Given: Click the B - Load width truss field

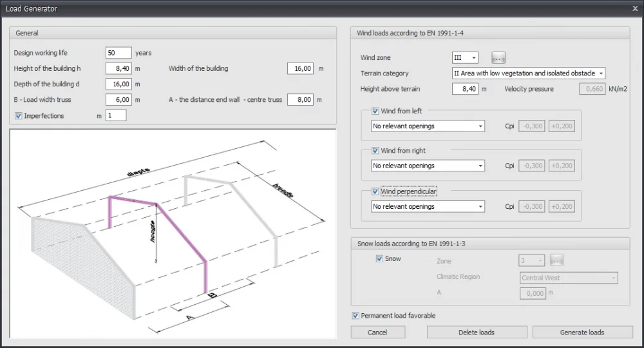Looking at the screenshot, I should 118,100.
